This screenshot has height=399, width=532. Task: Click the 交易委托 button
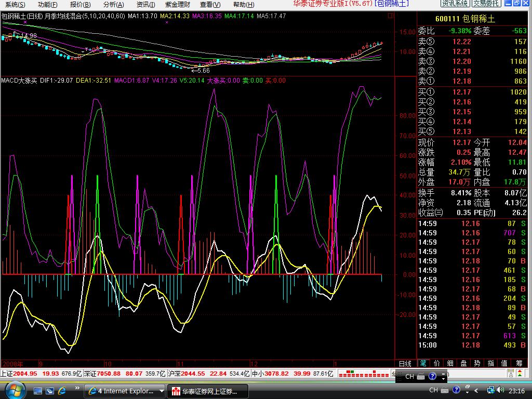tap(486, 4)
